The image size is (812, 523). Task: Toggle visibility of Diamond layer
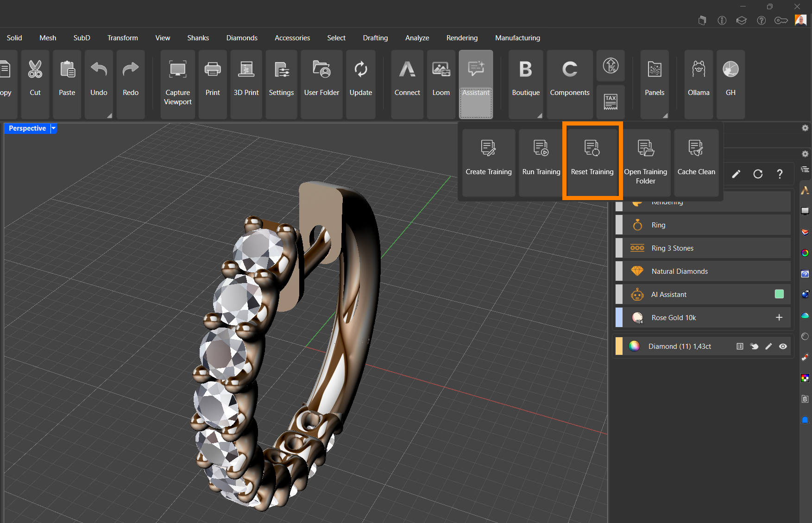tap(783, 347)
